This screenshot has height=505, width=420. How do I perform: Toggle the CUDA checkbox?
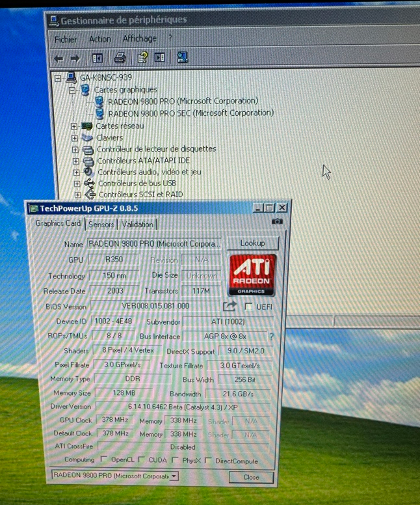(141, 459)
